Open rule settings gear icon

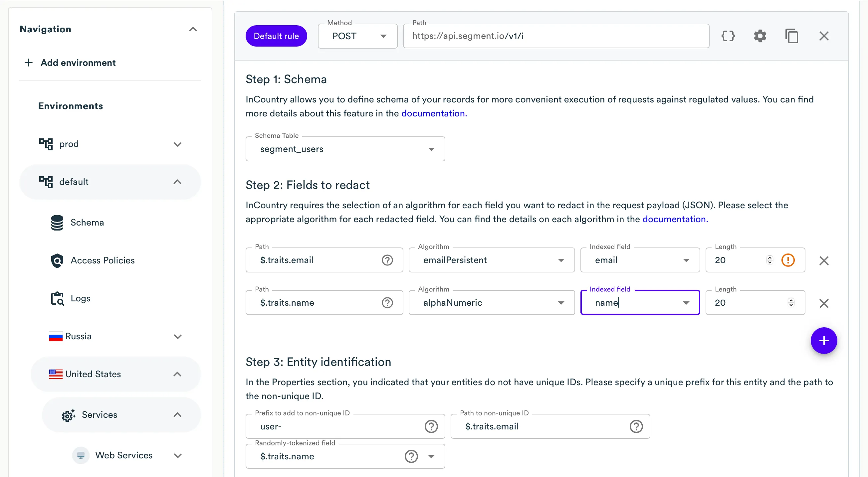tap(760, 36)
